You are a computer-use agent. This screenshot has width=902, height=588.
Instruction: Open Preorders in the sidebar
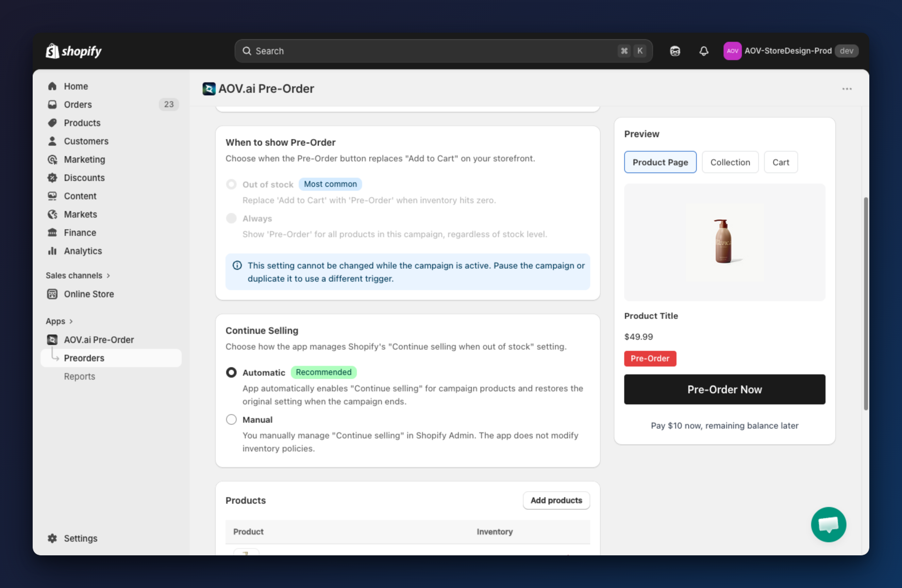[111, 358]
